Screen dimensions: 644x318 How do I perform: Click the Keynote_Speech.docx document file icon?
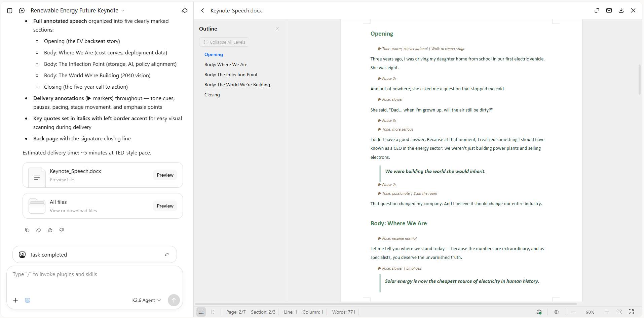pyautogui.click(x=37, y=177)
